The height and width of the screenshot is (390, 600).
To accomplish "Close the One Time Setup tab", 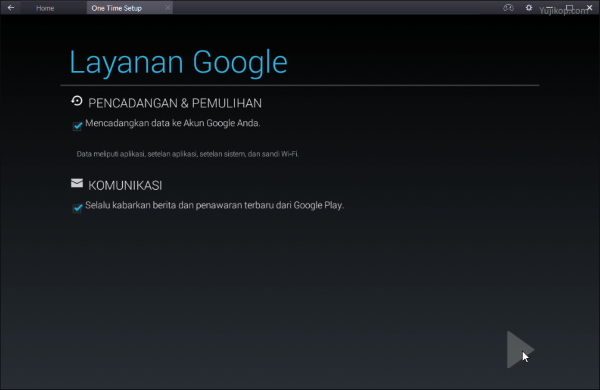I will [x=168, y=8].
